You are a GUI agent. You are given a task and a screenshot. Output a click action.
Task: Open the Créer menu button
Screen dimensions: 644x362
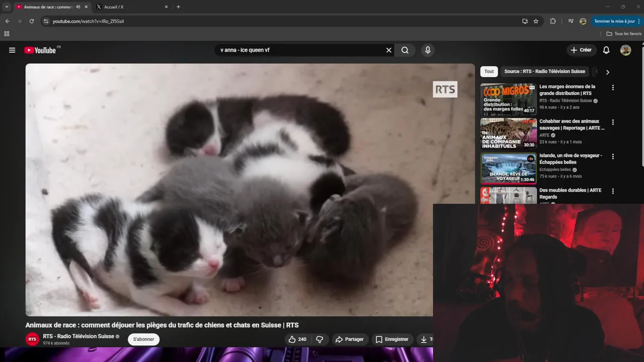(581, 50)
